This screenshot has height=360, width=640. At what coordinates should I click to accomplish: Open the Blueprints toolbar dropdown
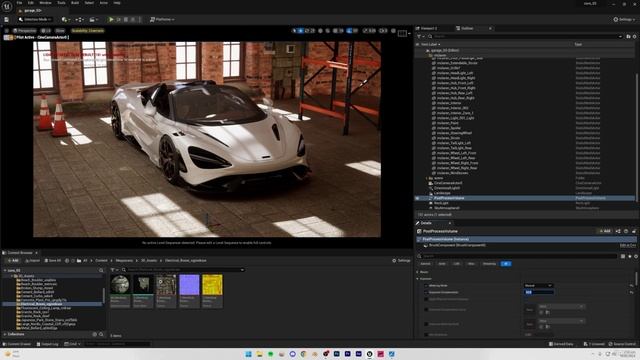79,19
